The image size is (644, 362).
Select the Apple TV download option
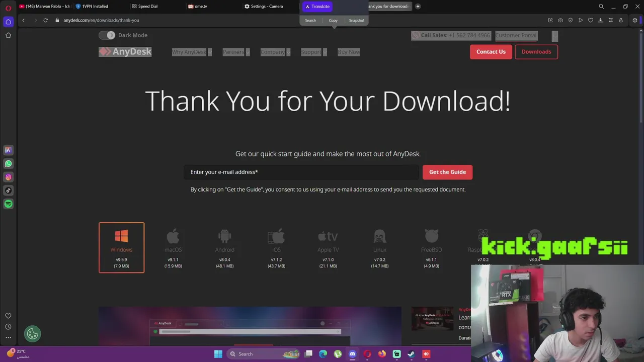point(328,248)
